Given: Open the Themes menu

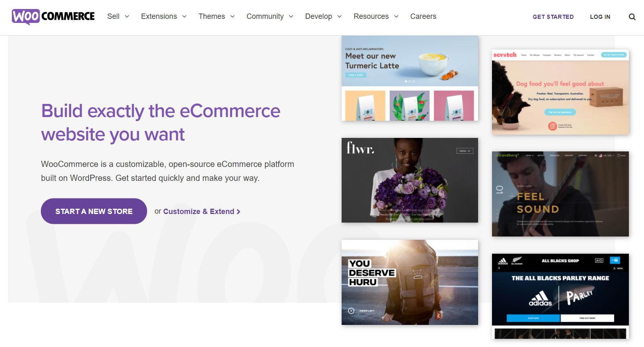Looking at the screenshot, I should (x=212, y=16).
